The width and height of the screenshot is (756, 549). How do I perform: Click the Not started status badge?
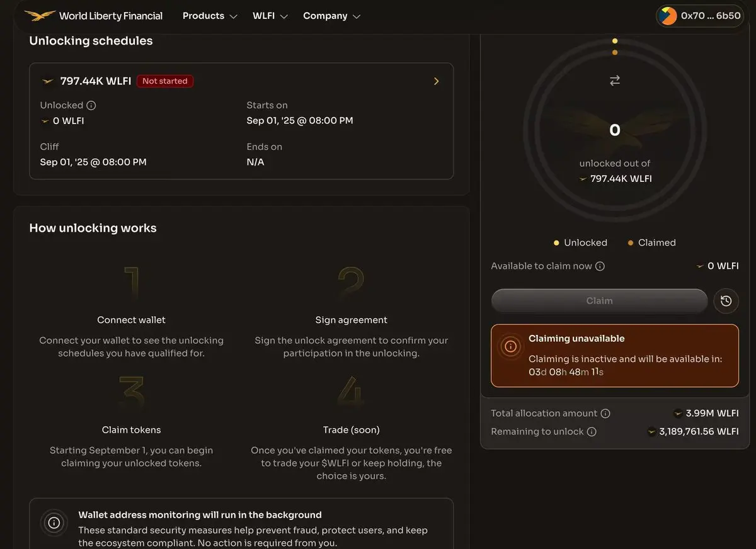tap(165, 81)
